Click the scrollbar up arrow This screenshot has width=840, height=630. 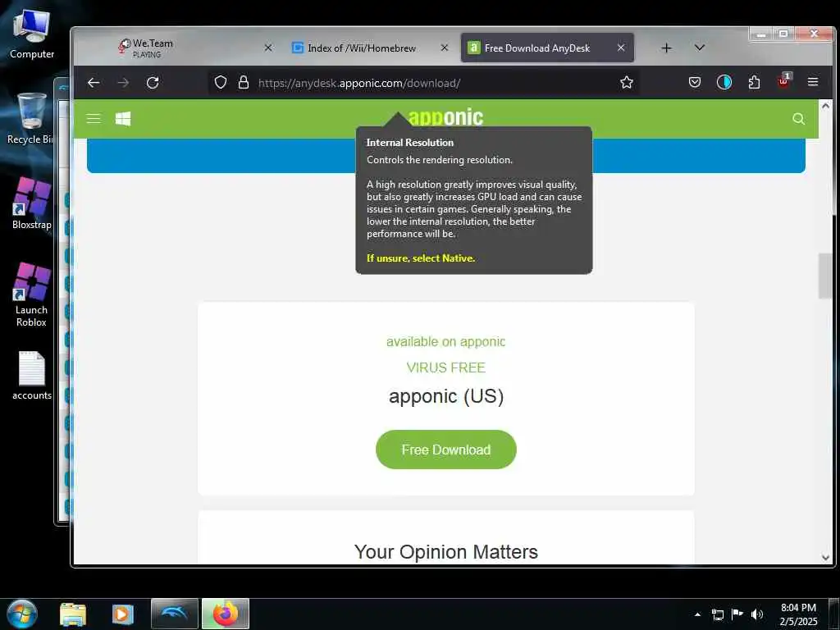pyautogui.click(x=825, y=106)
